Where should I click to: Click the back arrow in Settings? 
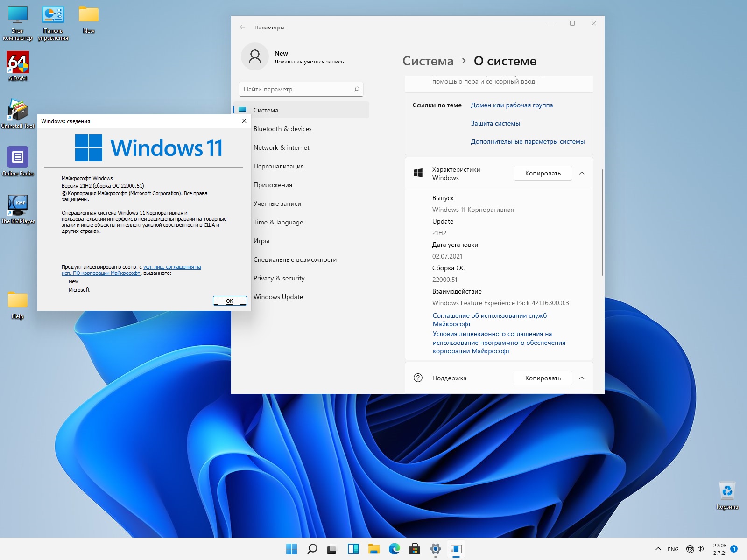tap(242, 28)
